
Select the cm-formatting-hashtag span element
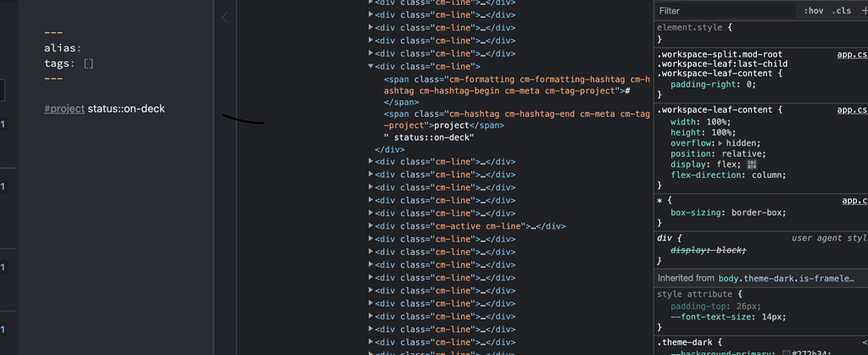517,91
